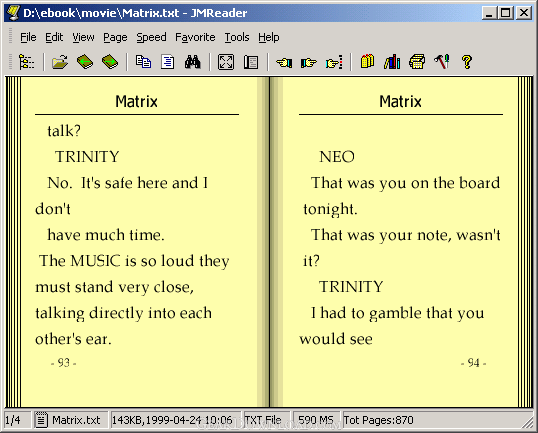Image resolution: width=538 pixels, height=433 pixels.
Task: Open the Page menu
Action: [115, 37]
